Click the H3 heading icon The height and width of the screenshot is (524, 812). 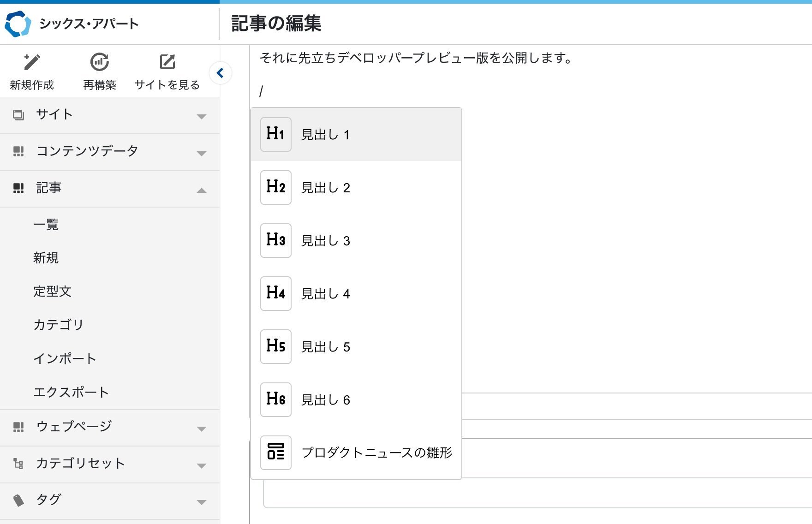pos(275,240)
